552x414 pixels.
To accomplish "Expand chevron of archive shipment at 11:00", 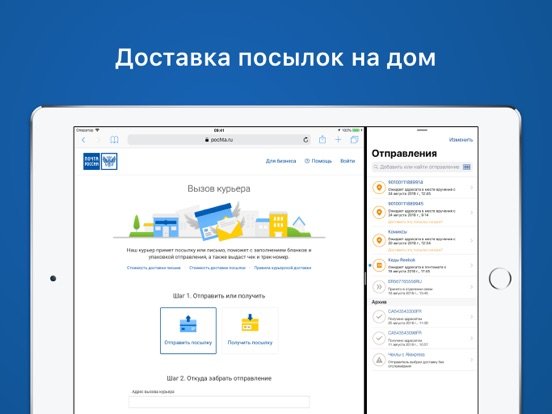I will coord(472,316).
